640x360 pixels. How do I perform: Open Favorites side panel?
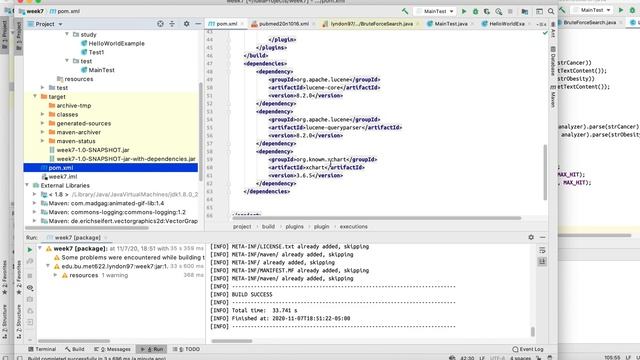click(x=18, y=278)
